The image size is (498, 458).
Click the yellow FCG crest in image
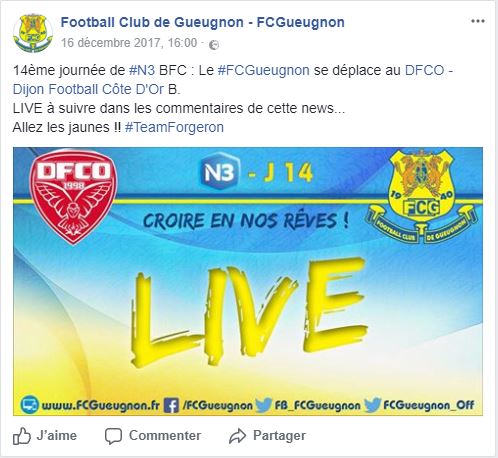pos(422,196)
